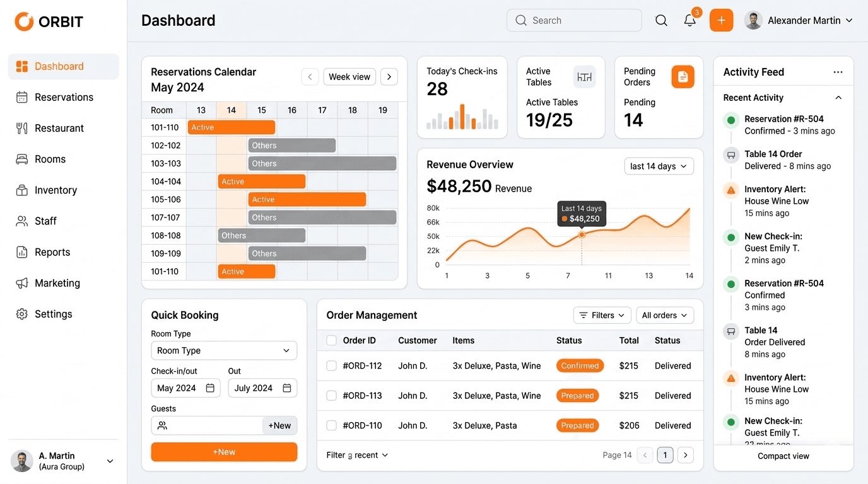Open the Activity Feed three-dots menu
Viewport: 868px width, 484px height.
[838, 72]
